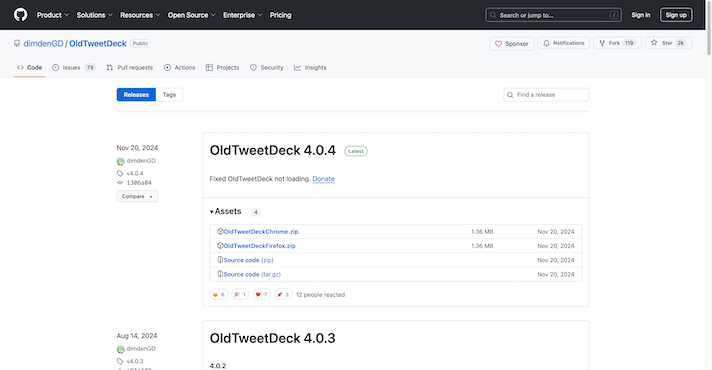Click the rocket reaction with count 3
Viewport: 712px width, 370px height.
tap(283, 295)
